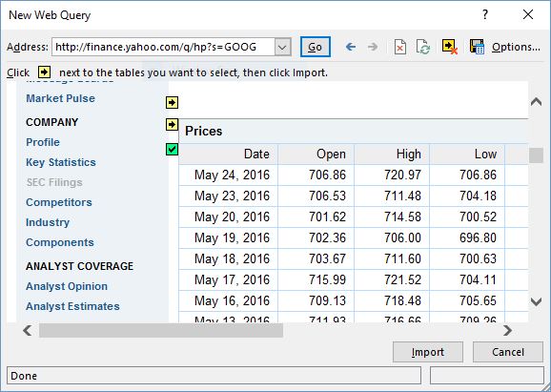Open the Competitors link
Image resolution: width=551 pixels, height=392 pixels.
click(59, 202)
